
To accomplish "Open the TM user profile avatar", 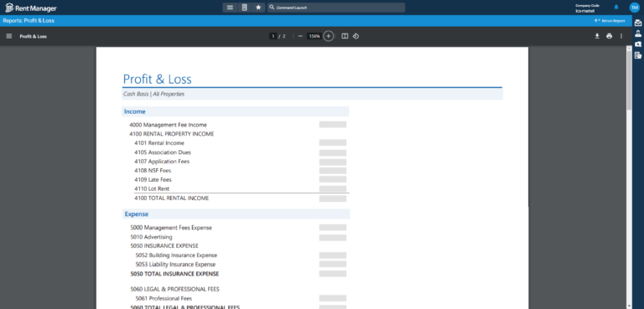I will [x=634, y=8].
